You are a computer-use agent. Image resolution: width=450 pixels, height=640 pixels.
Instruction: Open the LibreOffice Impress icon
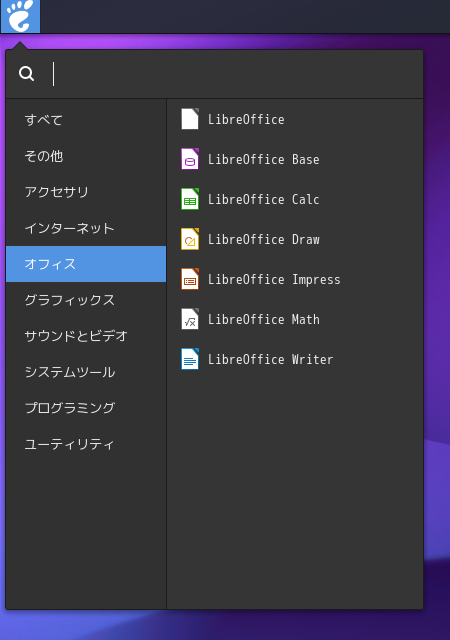[190, 279]
